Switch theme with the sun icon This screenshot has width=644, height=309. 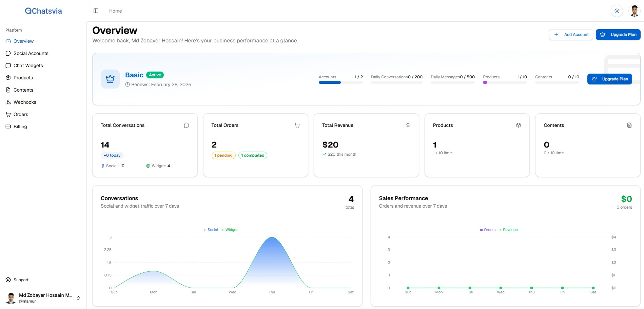tap(617, 11)
